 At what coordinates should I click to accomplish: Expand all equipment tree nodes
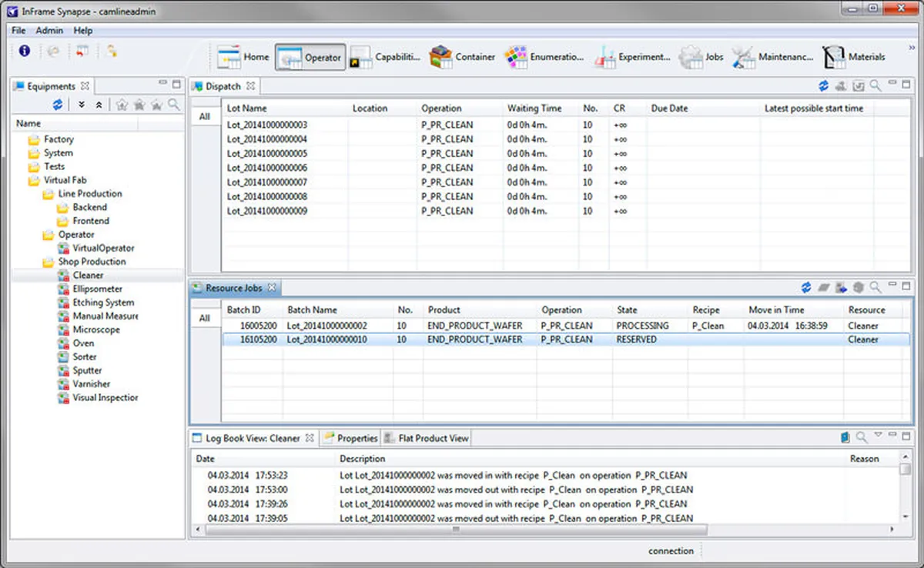pyautogui.click(x=82, y=105)
